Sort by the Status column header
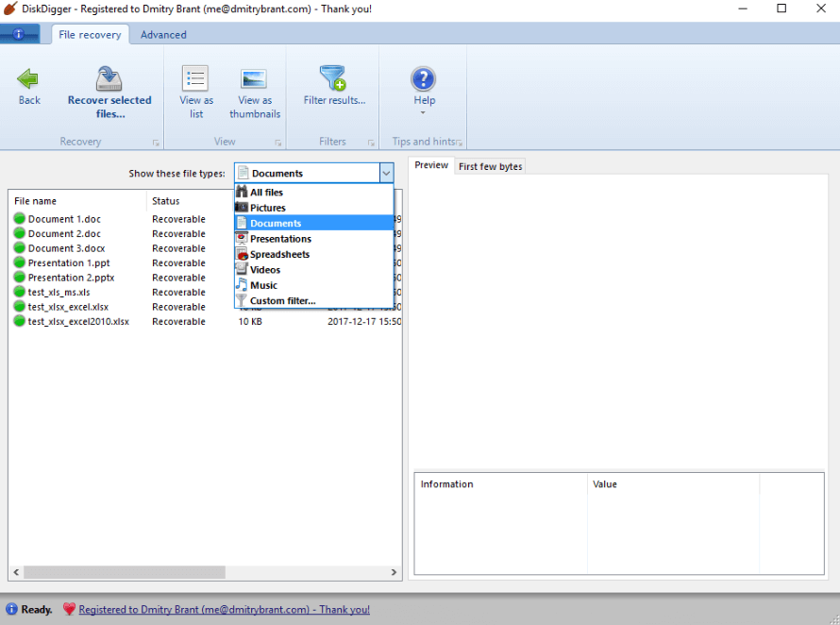This screenshot has height=625, width=840. [166, 201]
